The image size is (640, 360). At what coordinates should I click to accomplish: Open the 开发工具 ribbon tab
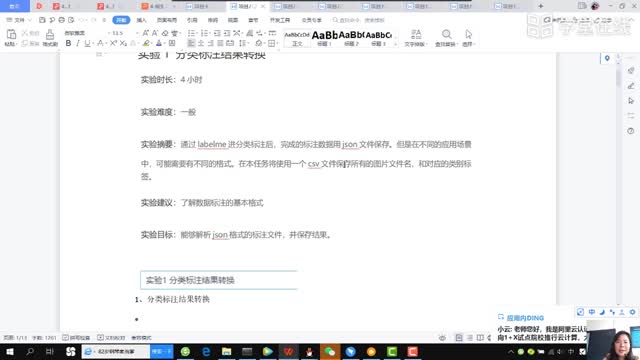click(280, 20)
